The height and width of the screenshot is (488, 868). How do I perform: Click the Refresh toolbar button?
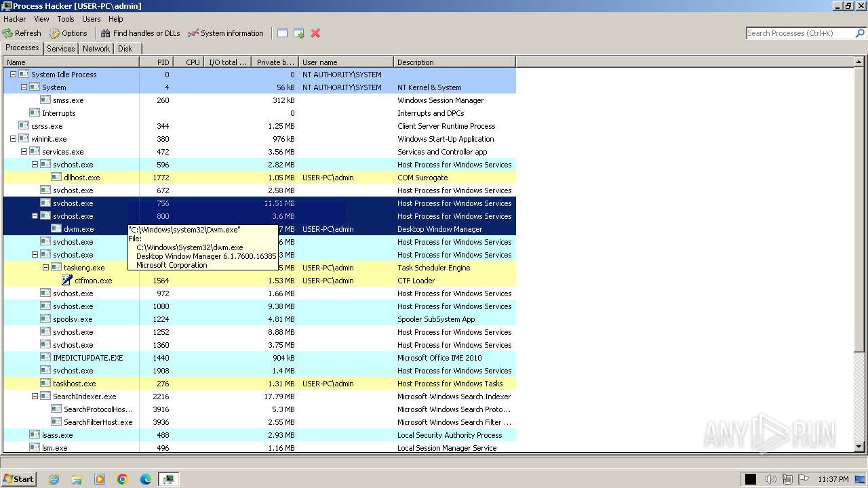tap(22, 33)
